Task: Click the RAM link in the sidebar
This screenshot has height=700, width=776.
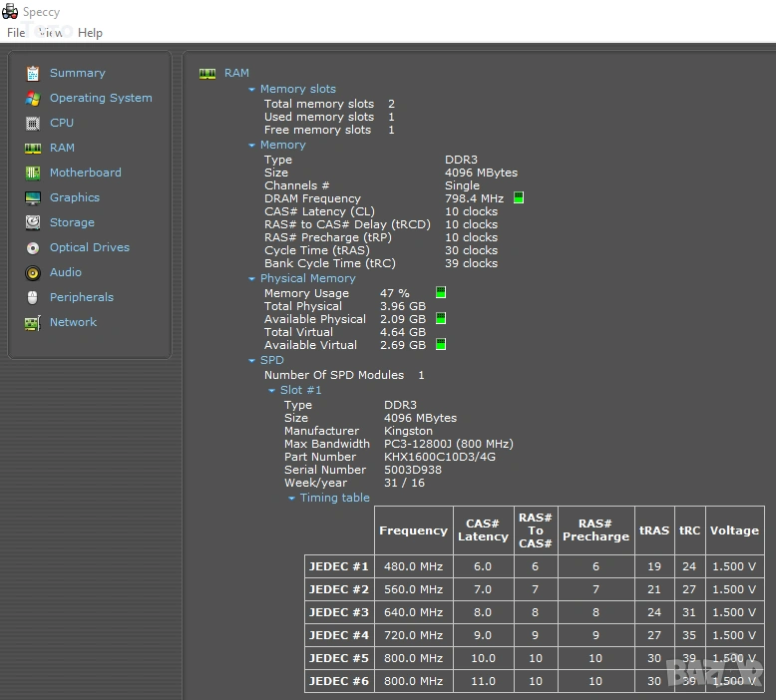Action: point(62,148)
